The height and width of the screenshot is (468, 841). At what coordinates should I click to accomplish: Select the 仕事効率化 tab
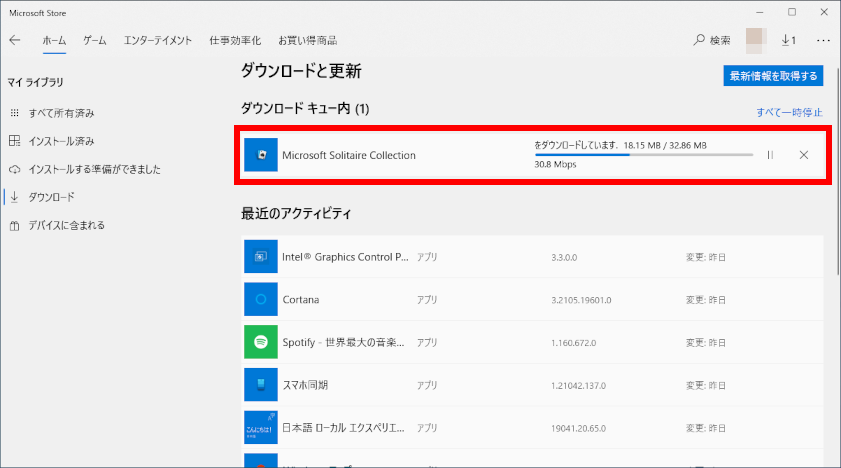click(x=235, y=41)
